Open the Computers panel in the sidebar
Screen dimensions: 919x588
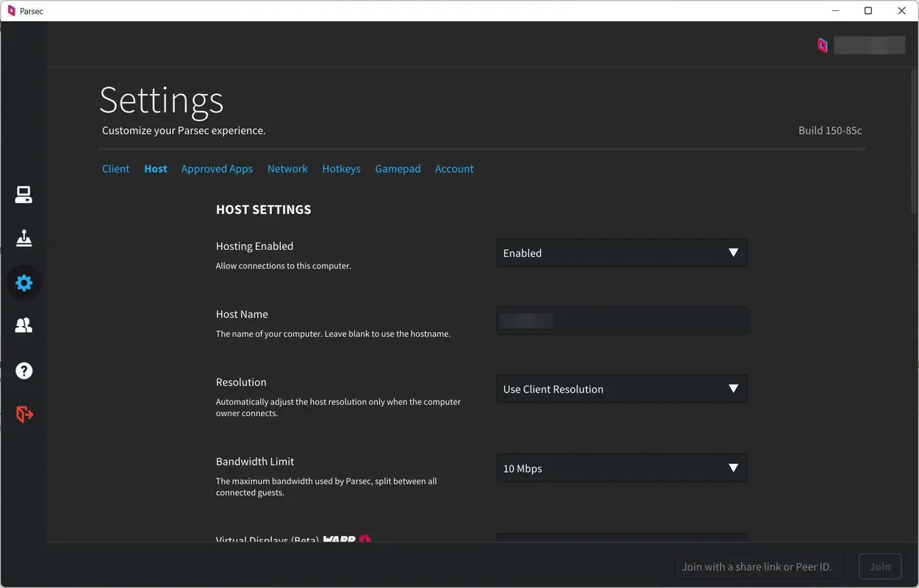tap(24, 193)
